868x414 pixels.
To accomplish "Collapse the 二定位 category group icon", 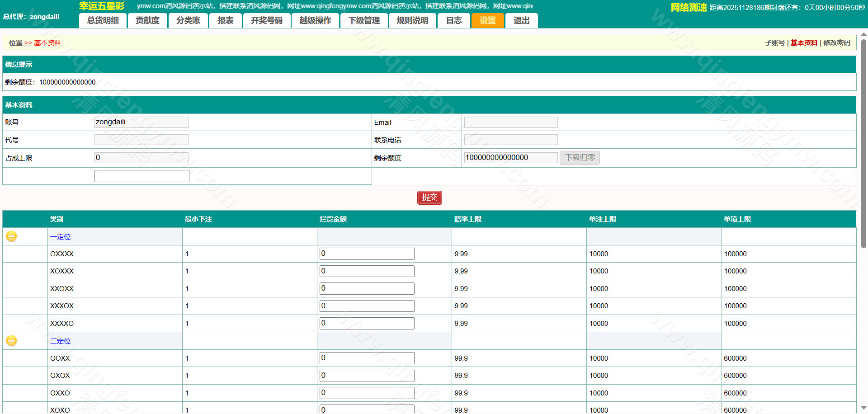I will coord(11,341).
